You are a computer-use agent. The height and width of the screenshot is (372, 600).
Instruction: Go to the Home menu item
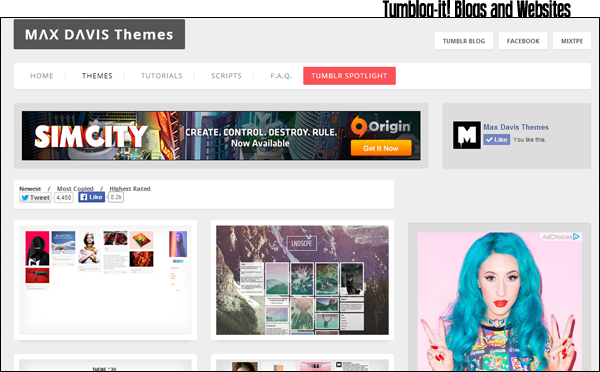coord(42,76)
